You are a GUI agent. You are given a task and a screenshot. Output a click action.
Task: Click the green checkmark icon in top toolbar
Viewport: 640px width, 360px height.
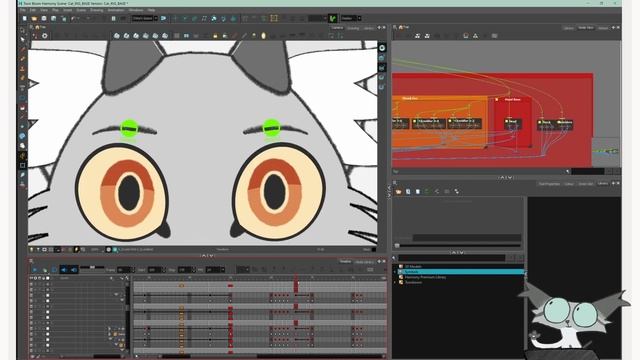[333, 18]
